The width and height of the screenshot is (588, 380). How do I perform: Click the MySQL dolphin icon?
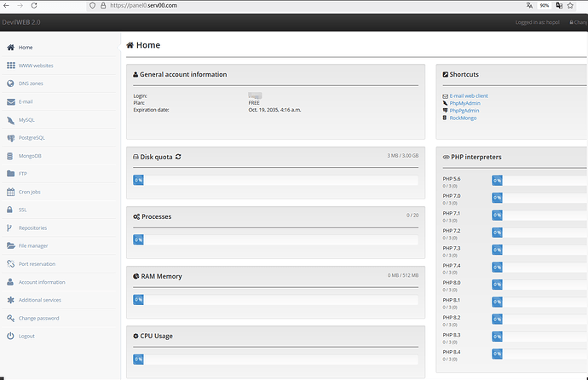pyautogui.click(x=11, y=120)
